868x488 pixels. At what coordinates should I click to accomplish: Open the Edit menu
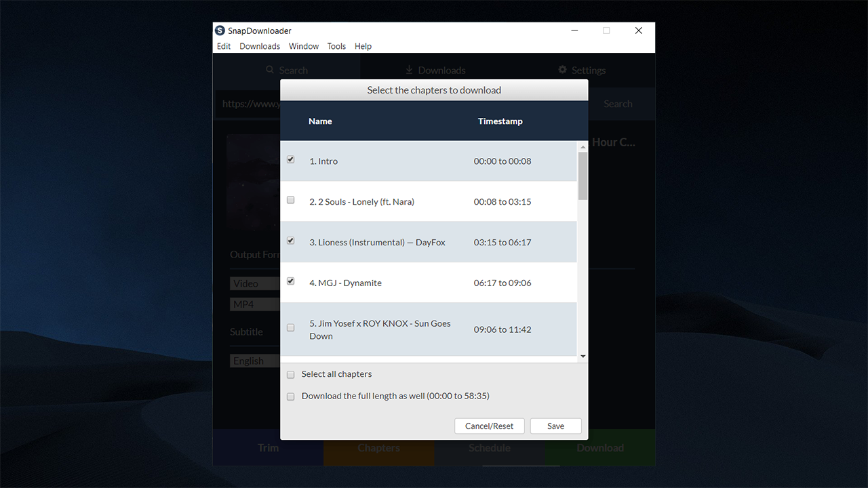point(224,46)
